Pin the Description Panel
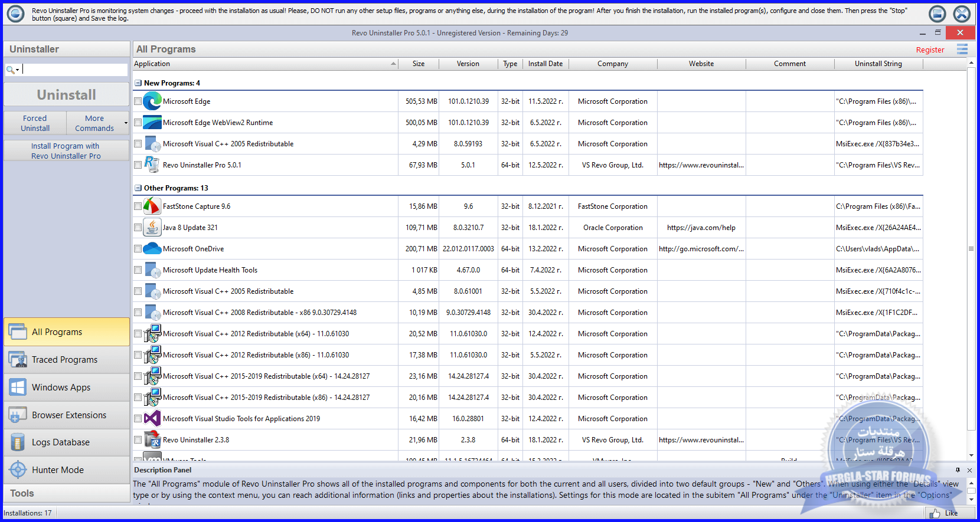The width and height of the screenshot is (980, 522). [958, 470]
